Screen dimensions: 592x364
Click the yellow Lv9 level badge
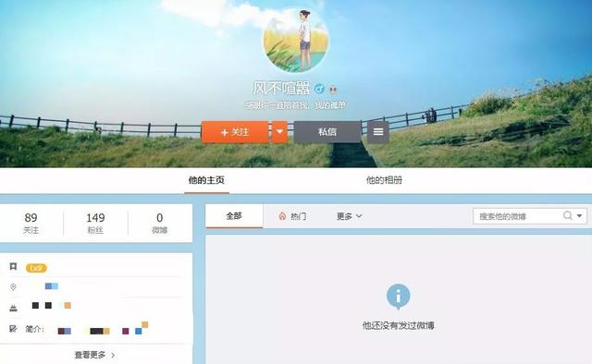point(36,268)
